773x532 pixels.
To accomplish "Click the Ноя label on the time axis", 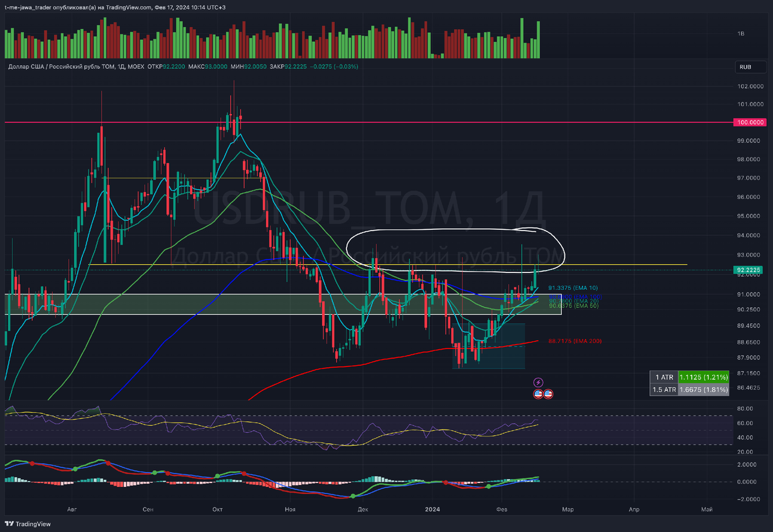I will (x=290, y=509).
